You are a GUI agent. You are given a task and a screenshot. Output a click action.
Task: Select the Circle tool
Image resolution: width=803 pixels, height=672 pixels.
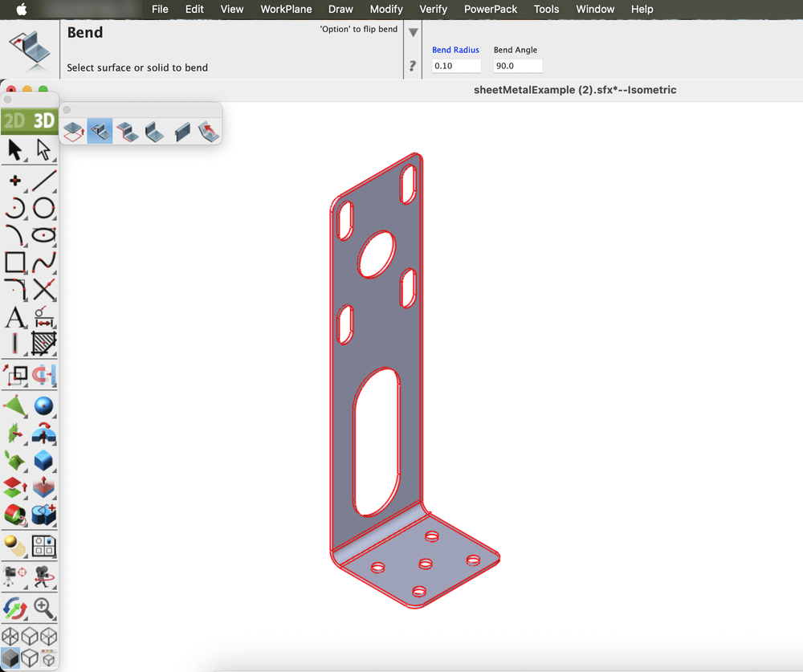44,209
